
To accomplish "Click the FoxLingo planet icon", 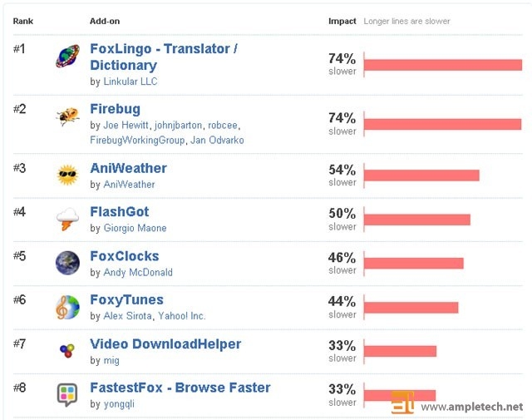I will (x=67, y=56).
